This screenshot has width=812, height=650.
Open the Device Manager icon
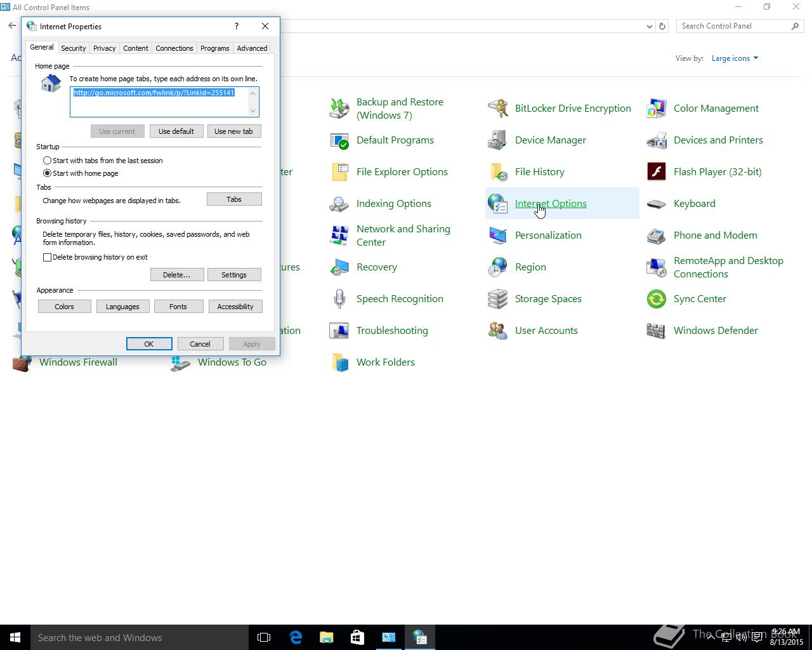498,140
